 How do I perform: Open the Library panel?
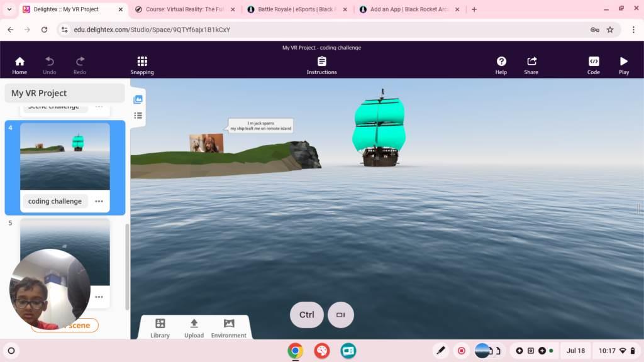coord(160,328)
